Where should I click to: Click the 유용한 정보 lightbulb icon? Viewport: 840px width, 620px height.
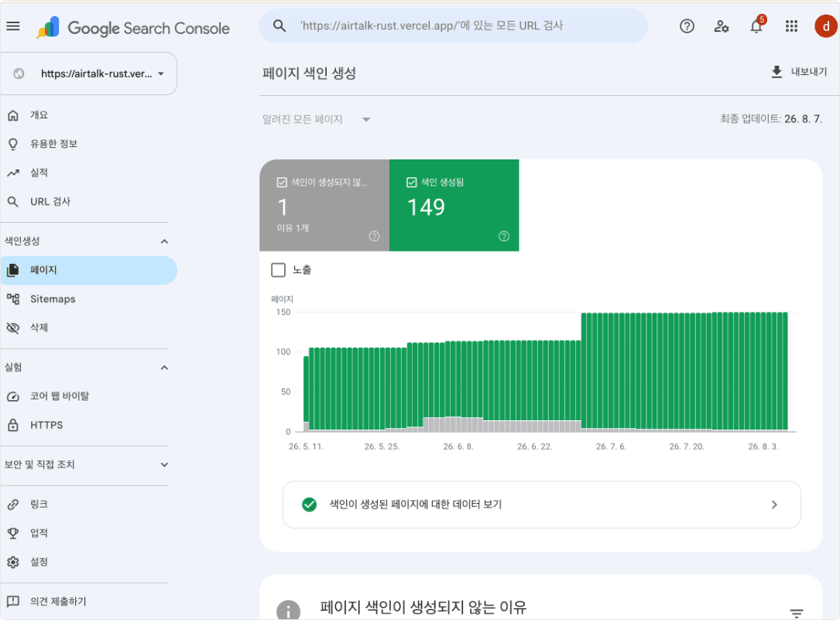point(13,144)
